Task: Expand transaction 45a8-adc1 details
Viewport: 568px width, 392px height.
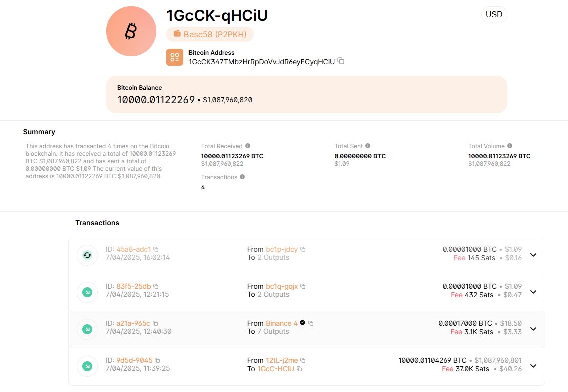Action: 533,255
